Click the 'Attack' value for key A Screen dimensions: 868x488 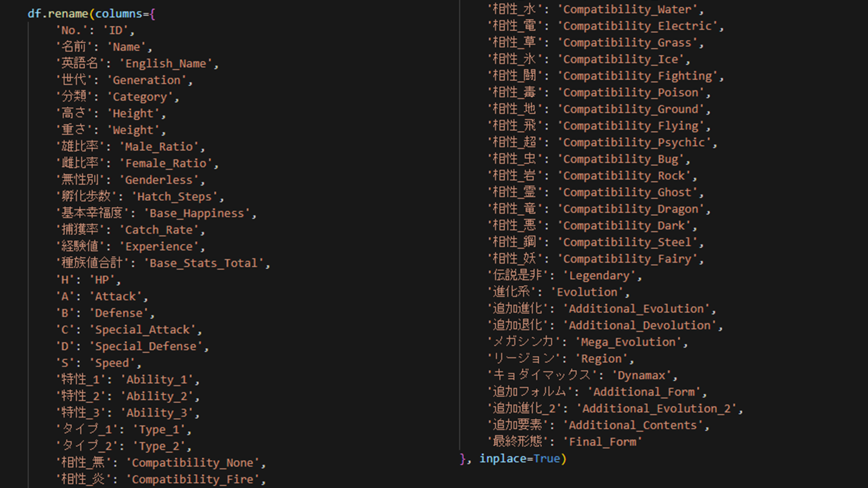pyautogui.click(x=116, y=297)
